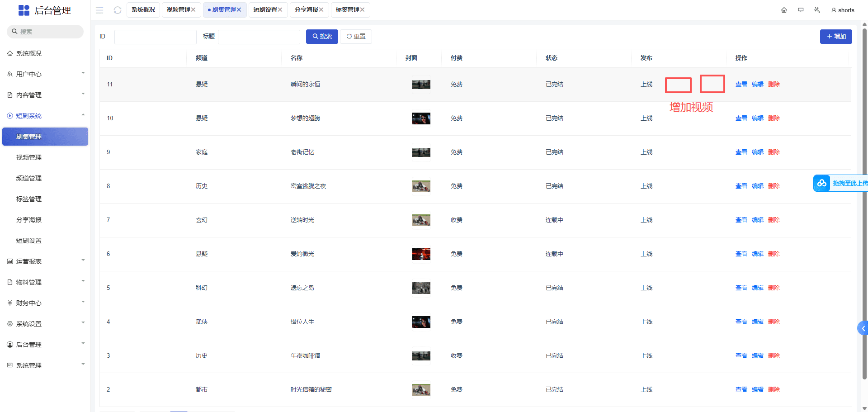
Task: Toggle the sidebar collapse hamburger icon
Action: [99, 10]
